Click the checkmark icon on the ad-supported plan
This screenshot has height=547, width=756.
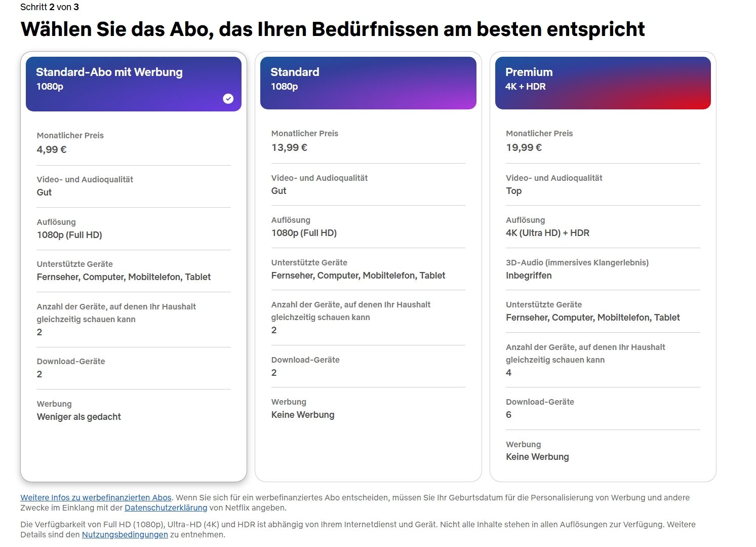(x=228, y=98)
